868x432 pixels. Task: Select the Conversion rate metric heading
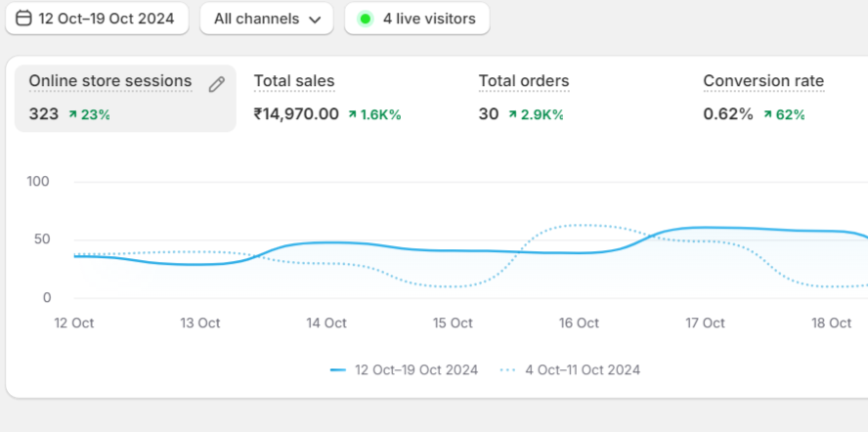(763, 81)
